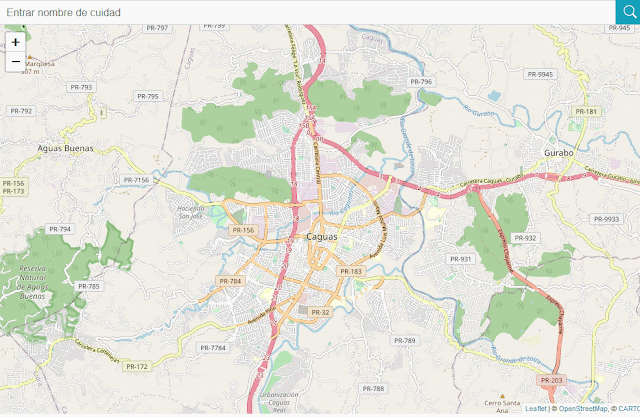Click the PR-181 road shield

pyautogui.click(x=586, y=111)
